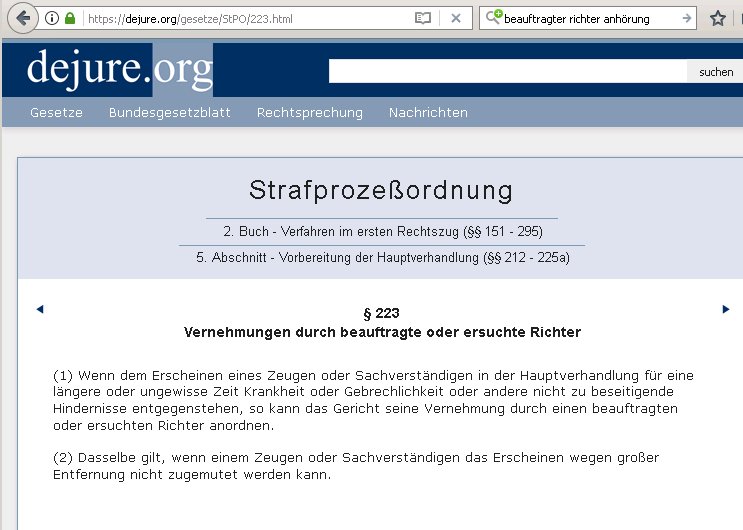Click the Strafprozeßordnung heading link
The height and width of the screenshot is (530, 743).
point(380,191)
